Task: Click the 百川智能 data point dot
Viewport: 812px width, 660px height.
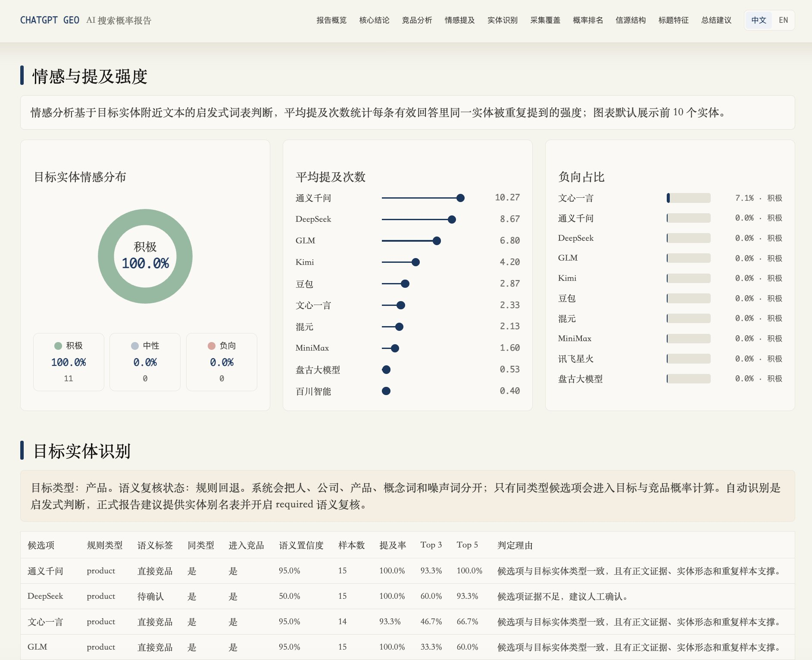Action: pos(386,391)
